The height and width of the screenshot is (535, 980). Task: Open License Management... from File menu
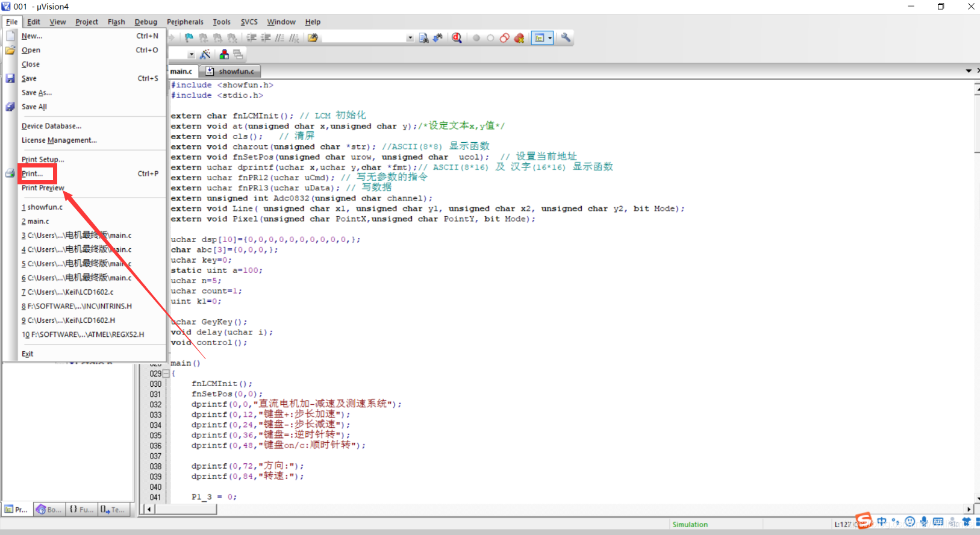pyautogui.click(x=84, y=140)
